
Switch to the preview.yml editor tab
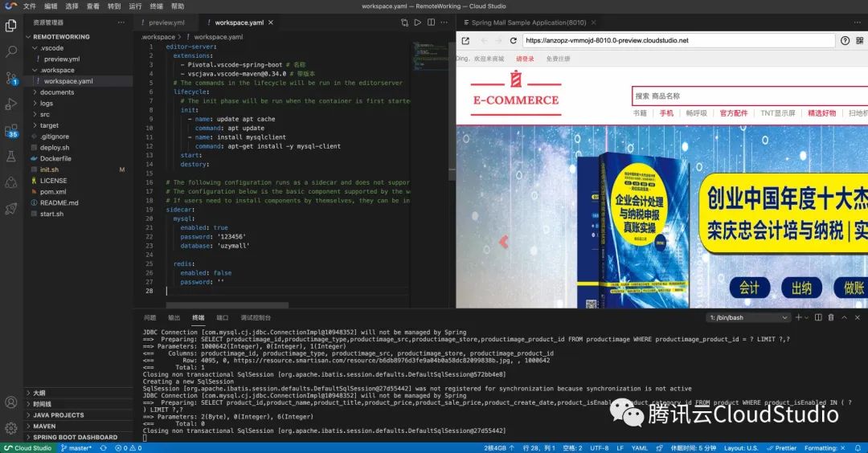click(x=166, y=22)
